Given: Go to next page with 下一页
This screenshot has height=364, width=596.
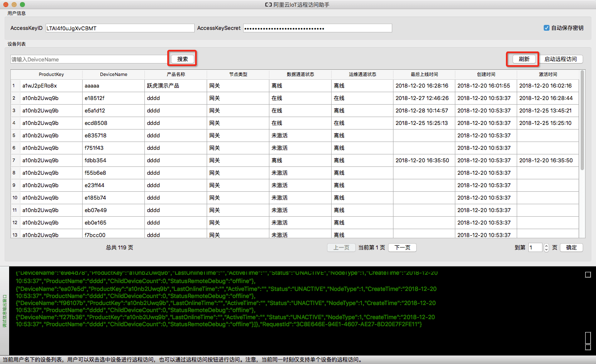Looking at the screenshot, I should point(402,247).
